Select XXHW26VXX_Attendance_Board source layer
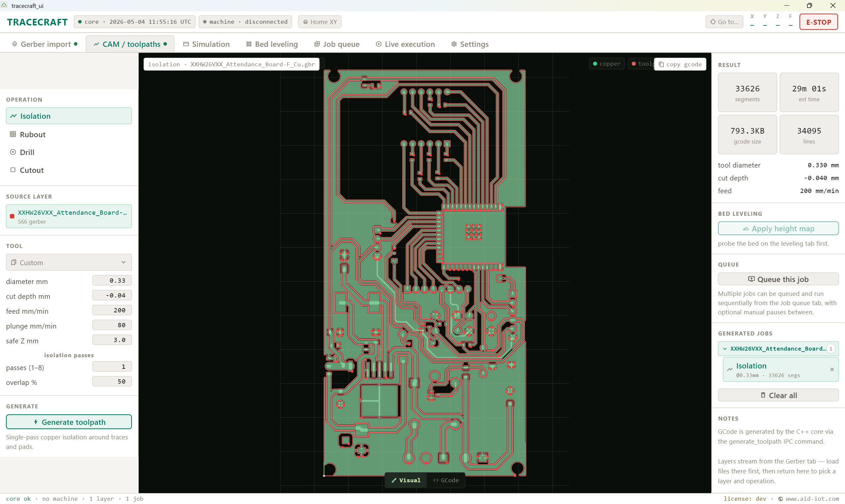Image resolution: width=845 pixels, height=504 pixels. [69, 216]
